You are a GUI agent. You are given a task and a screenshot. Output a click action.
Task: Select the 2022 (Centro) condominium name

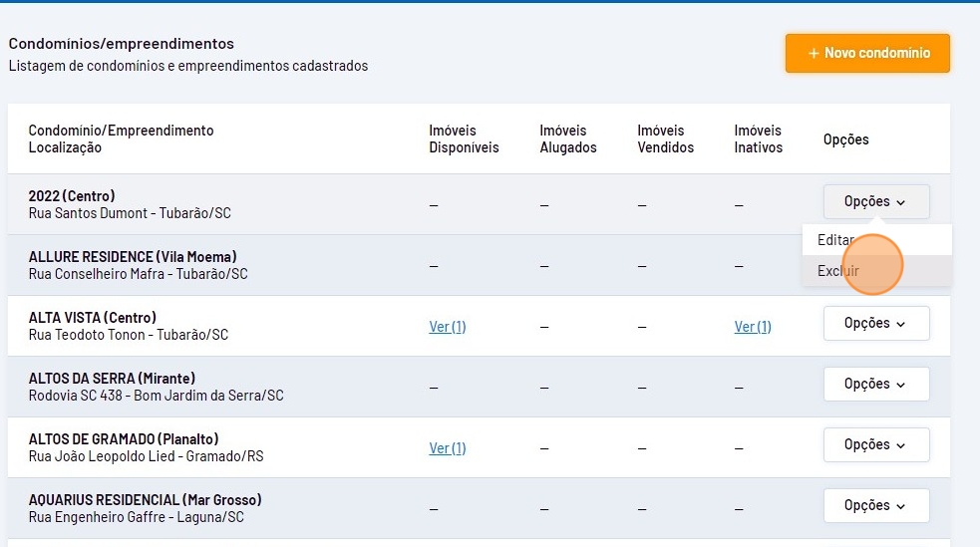(72, 196)
